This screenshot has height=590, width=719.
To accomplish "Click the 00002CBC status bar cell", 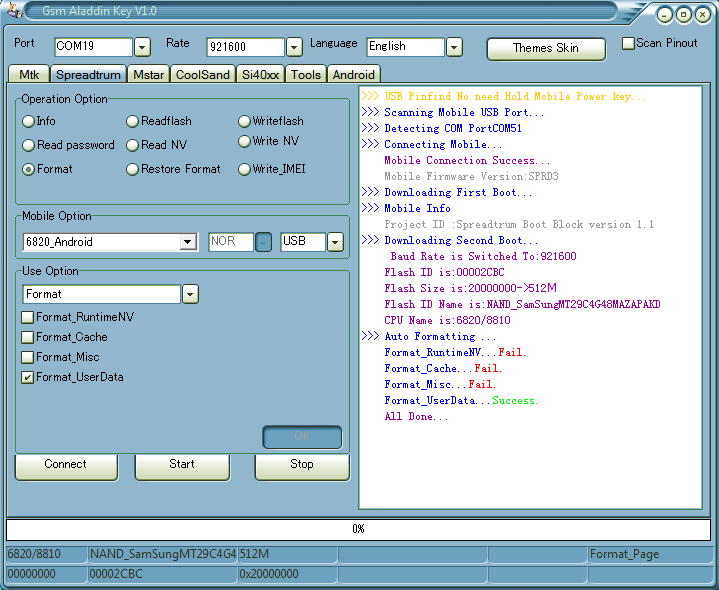I will point(162,574).
